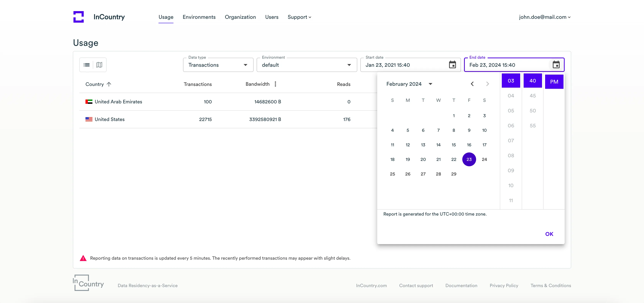Click InCountry logo in header
The image size is (644, 303).
point(79,17)
